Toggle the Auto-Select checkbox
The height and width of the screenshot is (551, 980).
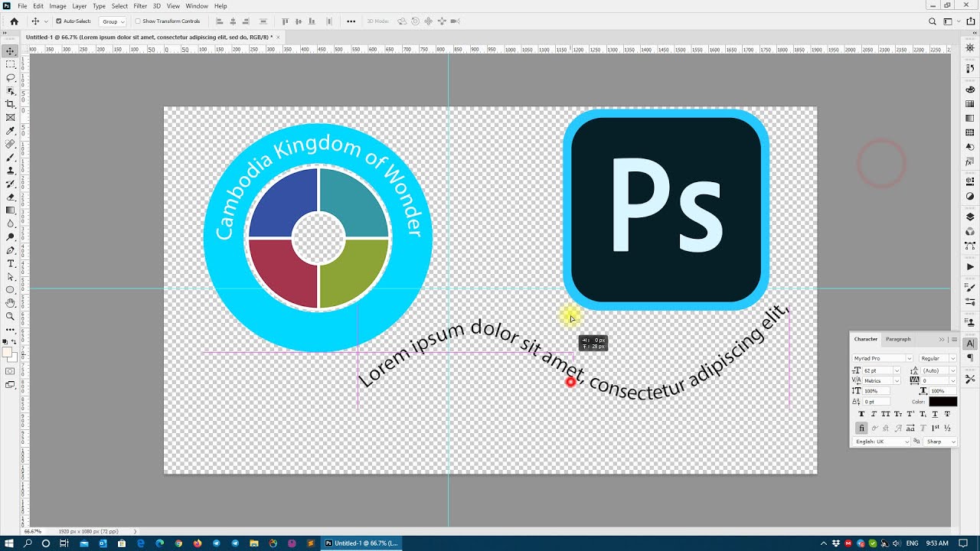[59, 21]
